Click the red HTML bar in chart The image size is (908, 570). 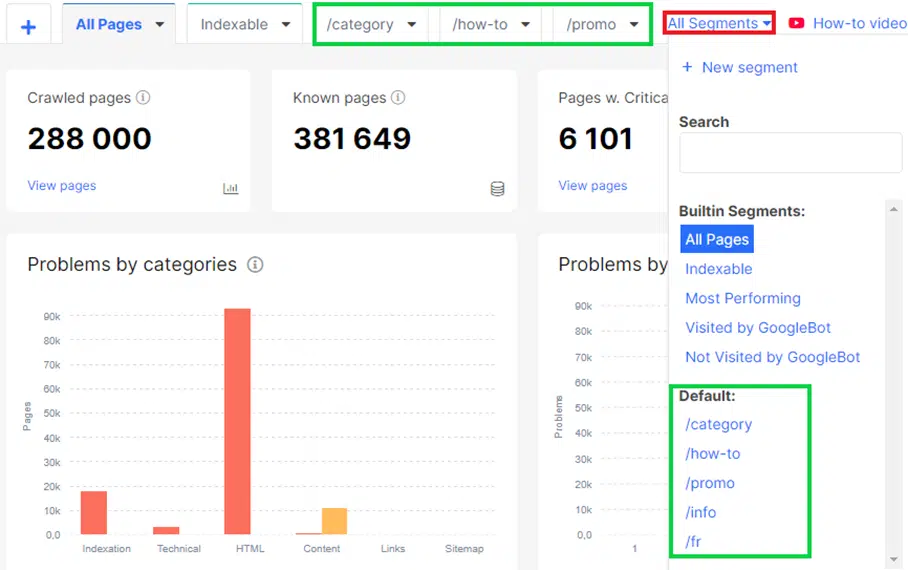237,421
